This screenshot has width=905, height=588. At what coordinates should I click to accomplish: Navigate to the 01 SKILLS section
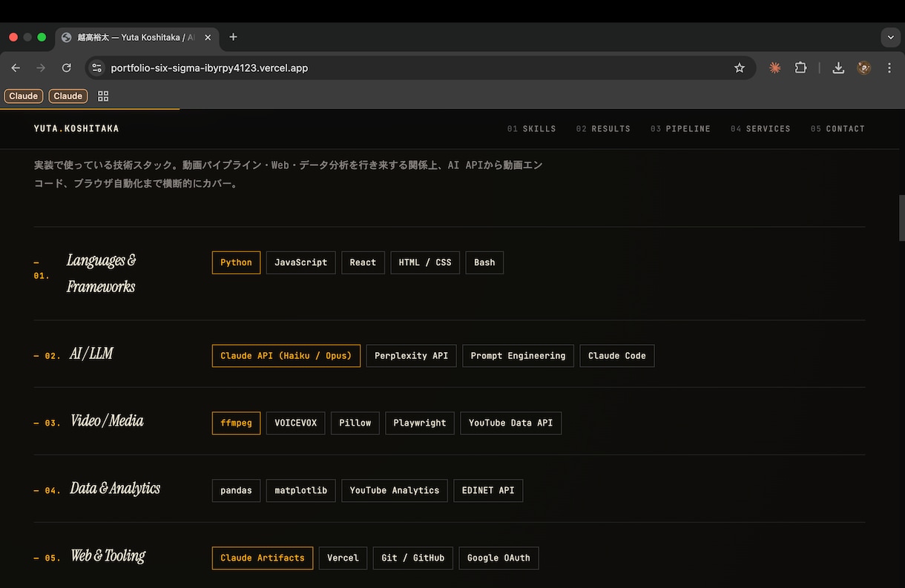click(532, 128)
